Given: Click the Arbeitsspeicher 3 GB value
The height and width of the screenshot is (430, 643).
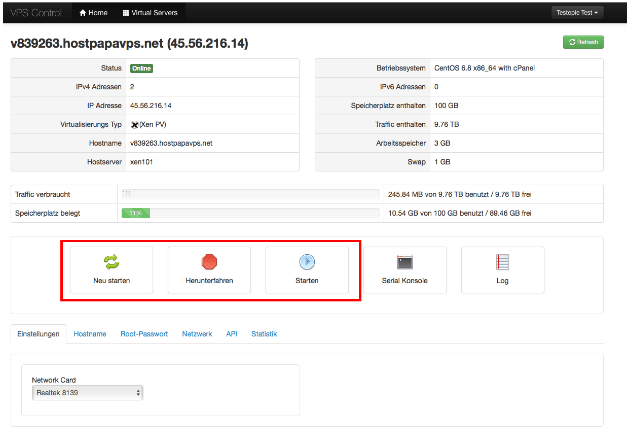Looking at the screenshot, I should click(x=442, y=143).
